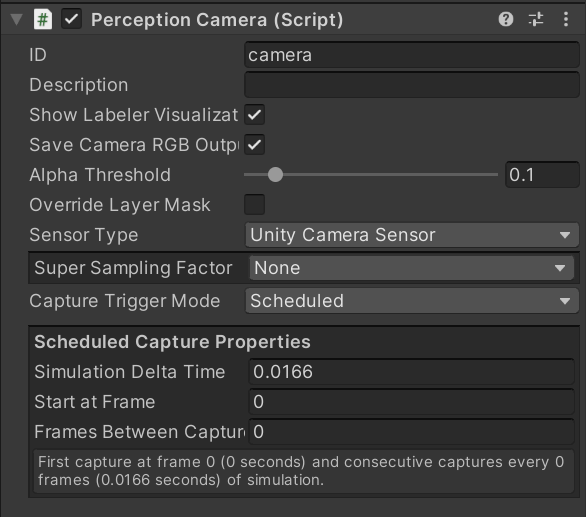Image resolution: width=586 pixels, height=517 pixels.
Task: Open Perception Camera help reference icon
Action: (x=506, y=19)
